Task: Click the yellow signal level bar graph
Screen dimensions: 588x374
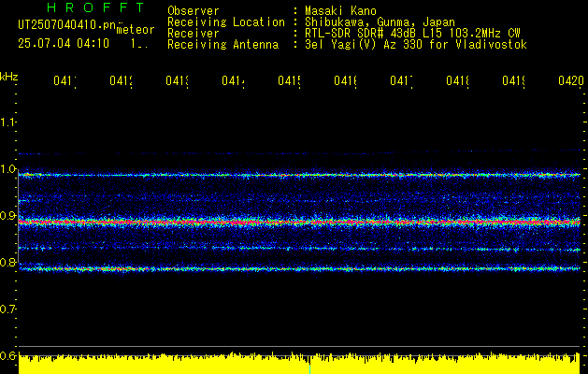Action: click(299, 363)
